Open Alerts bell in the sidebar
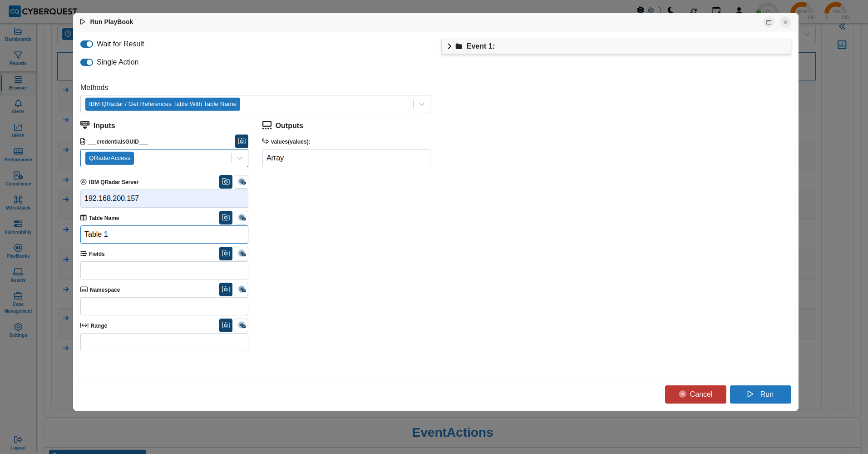868x454 pixels. (18, 106)
